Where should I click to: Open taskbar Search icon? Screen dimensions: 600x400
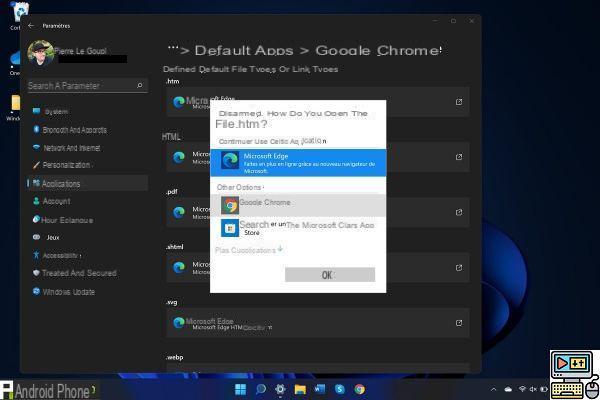(x=261, y=389)
